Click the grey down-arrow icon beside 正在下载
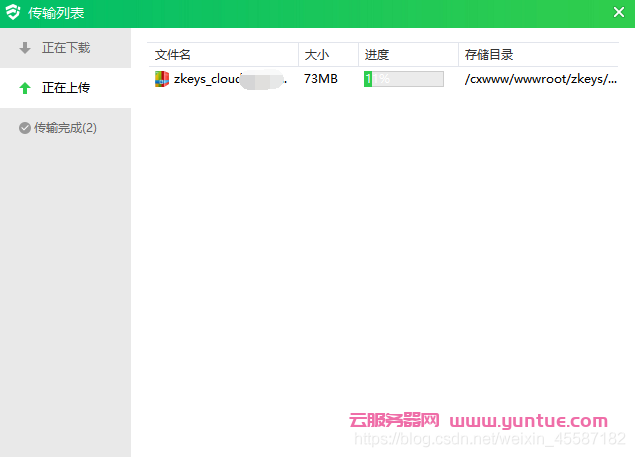The image size is (635, 457). click(25, 48)
